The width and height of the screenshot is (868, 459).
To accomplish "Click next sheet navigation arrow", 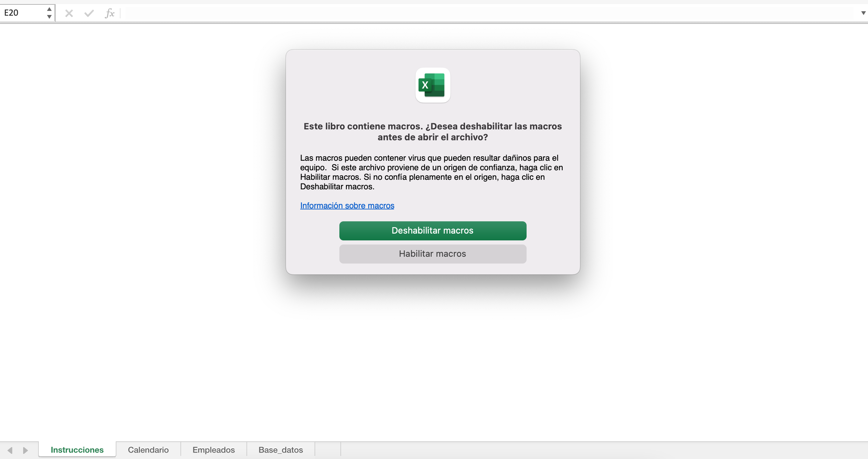I will pyautogui.click(x=25, y=450).
